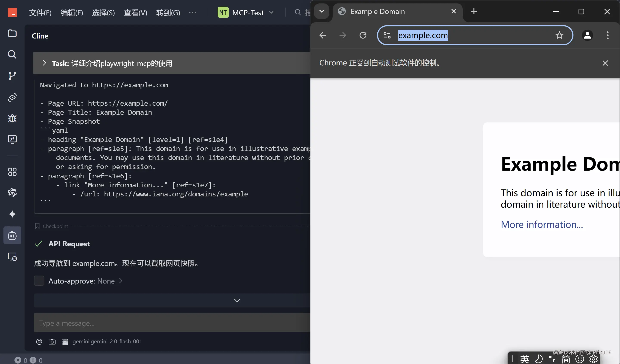
Task: Open the Extensions grid icon
Action: coord(12,172)
